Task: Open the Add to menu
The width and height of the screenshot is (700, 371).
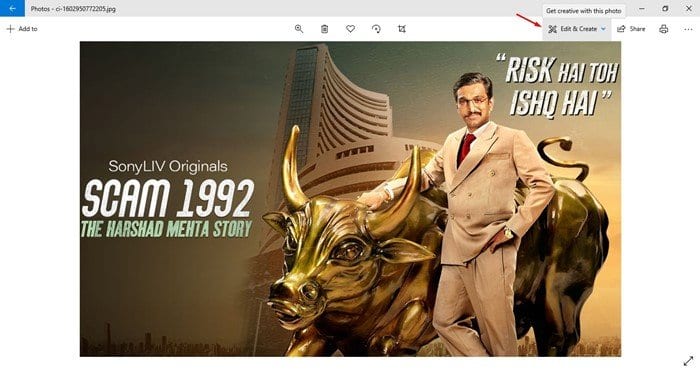Action: point(22,29)
